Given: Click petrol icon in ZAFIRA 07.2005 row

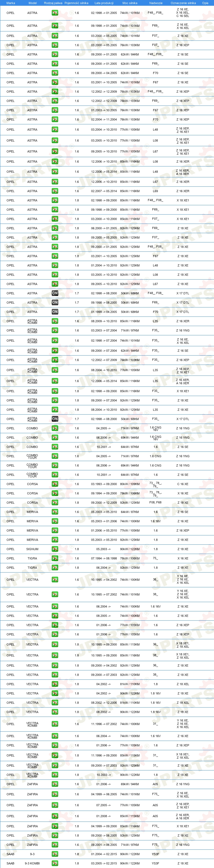Looking at the screenshot, I should click(55, 805).
